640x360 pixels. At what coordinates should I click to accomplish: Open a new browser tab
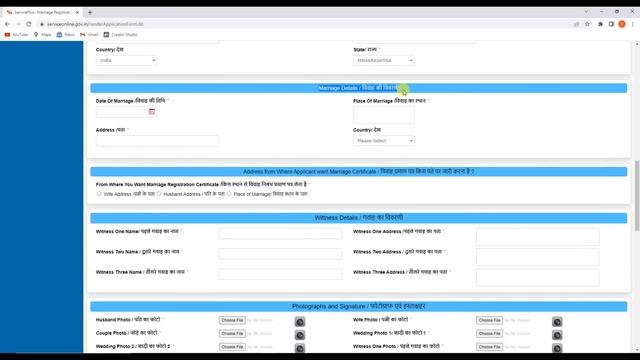coord(90,12)
